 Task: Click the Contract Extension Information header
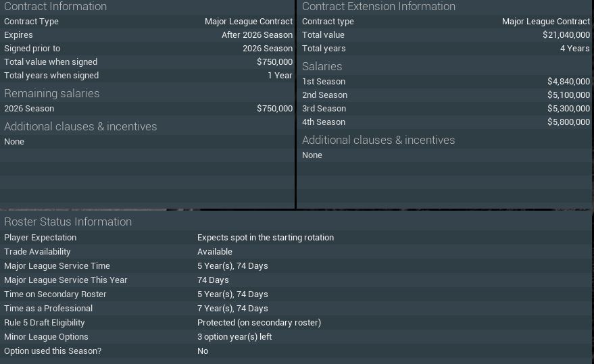[378, 7]
